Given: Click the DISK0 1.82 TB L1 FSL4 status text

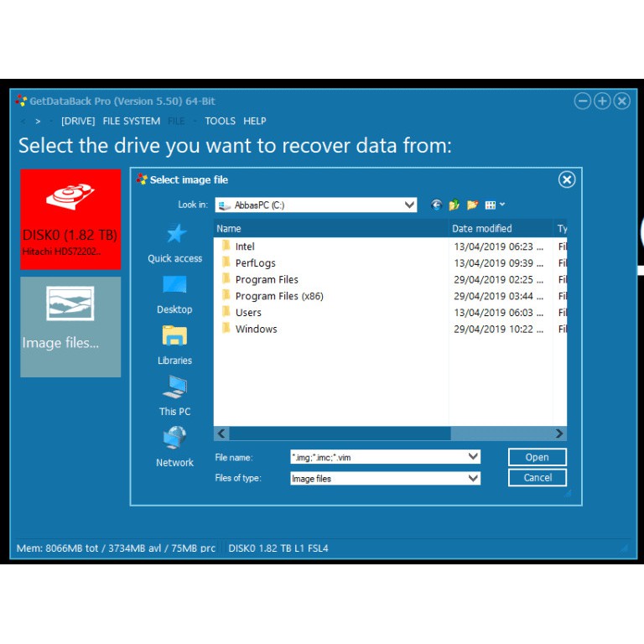Looking at the screenshot, I should tap(278, 548).
